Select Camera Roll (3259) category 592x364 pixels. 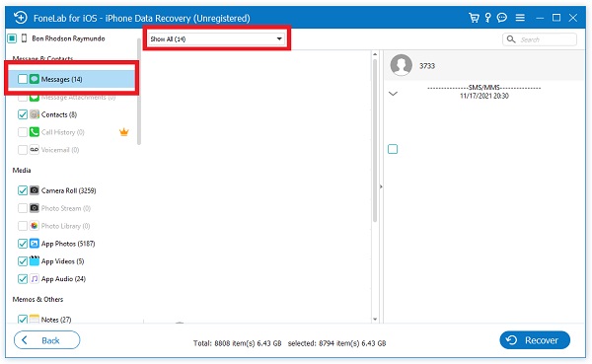point(68,190)
